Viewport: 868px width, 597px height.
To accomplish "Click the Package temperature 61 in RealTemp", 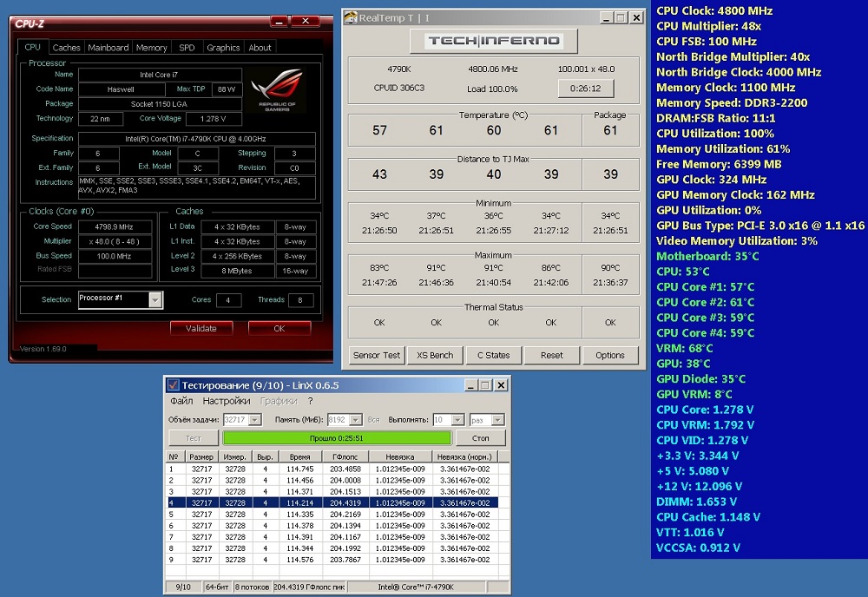I will point(610,130).
